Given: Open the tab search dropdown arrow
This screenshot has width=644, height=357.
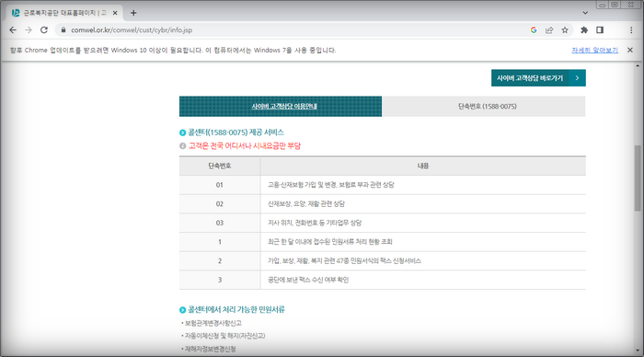Looking at the screenshot, I should 585,13.
